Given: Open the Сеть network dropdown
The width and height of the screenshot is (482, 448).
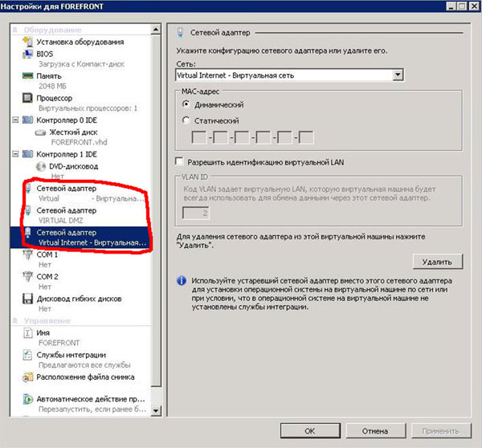Looking at the screenshot, I should tap(398, 75).
